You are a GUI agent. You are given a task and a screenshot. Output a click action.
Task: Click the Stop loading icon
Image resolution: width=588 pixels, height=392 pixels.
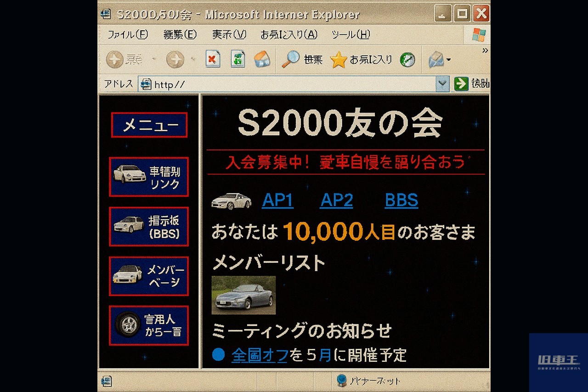[213, 59]
